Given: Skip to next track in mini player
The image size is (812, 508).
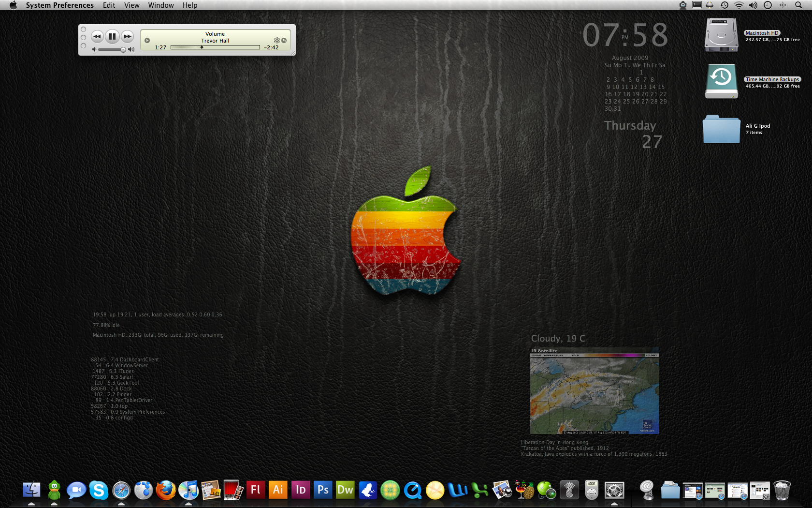Looking at the screenshot, I should (x=128, y=36).
